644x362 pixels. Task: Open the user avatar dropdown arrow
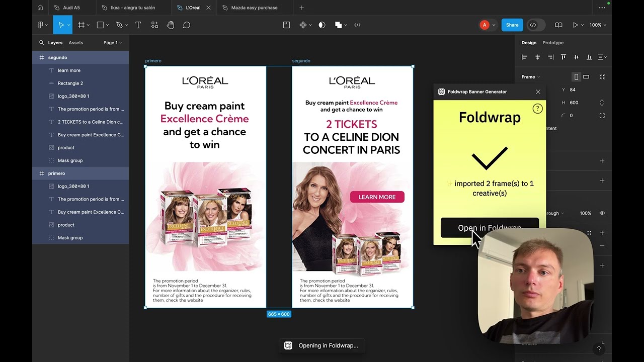click(x=494, y=25)
